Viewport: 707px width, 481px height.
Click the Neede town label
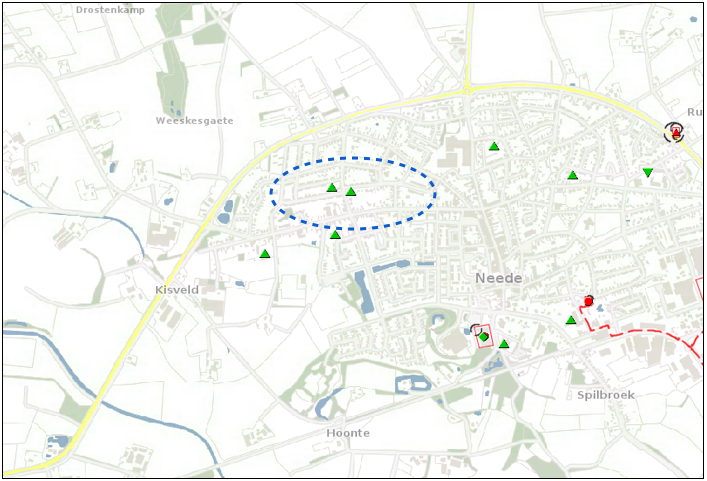(499, 278)
